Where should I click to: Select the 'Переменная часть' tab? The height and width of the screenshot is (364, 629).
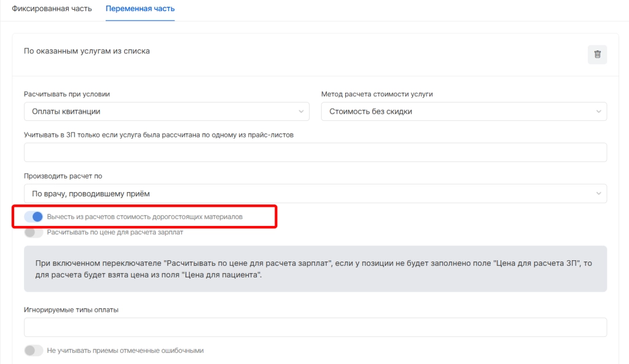pos(140,9)
